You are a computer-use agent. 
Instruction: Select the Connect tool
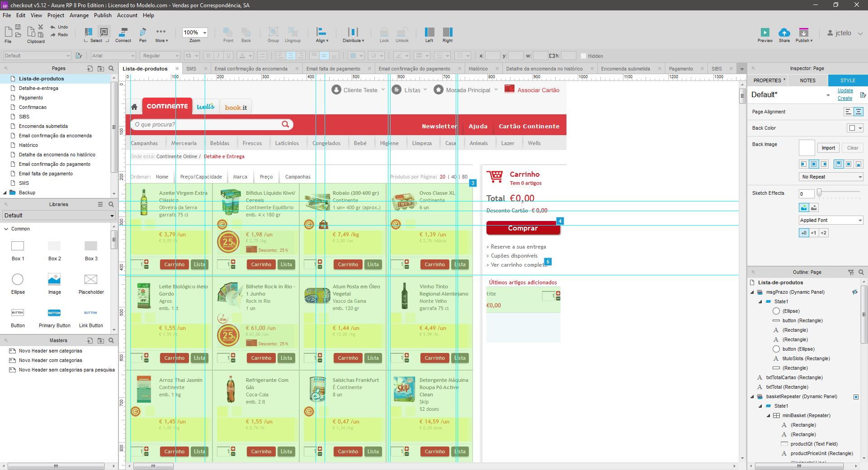[123, 35]
